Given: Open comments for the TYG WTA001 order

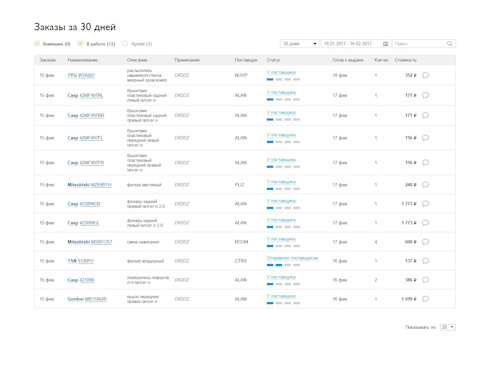Looking at the screenshot, I should [425, 75].
